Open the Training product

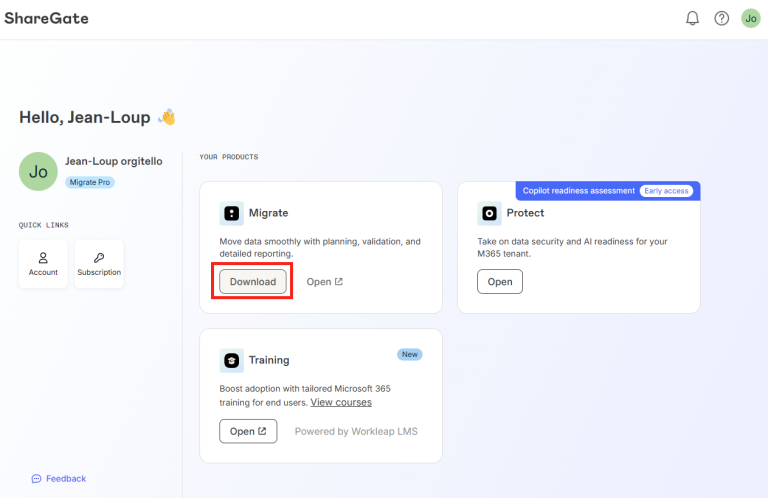coord(248,431)
